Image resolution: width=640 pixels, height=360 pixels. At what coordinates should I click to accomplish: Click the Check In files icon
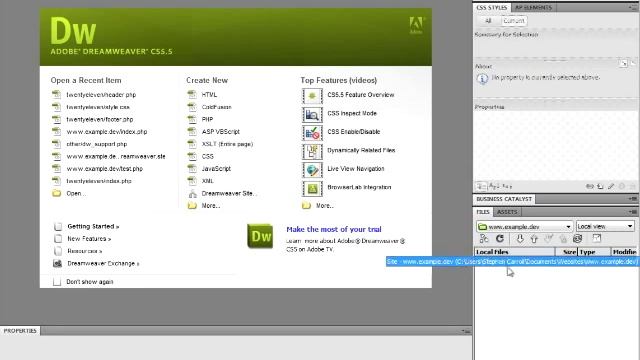coord(563,239)
